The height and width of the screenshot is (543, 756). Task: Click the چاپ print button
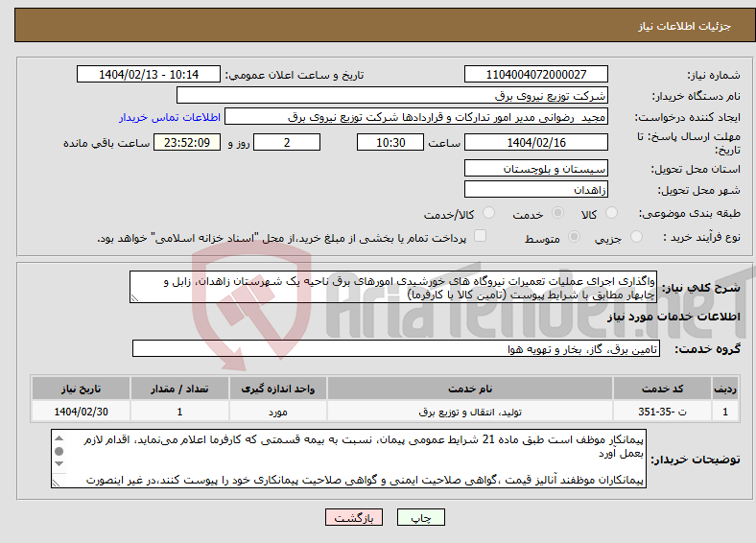[421, 517]
